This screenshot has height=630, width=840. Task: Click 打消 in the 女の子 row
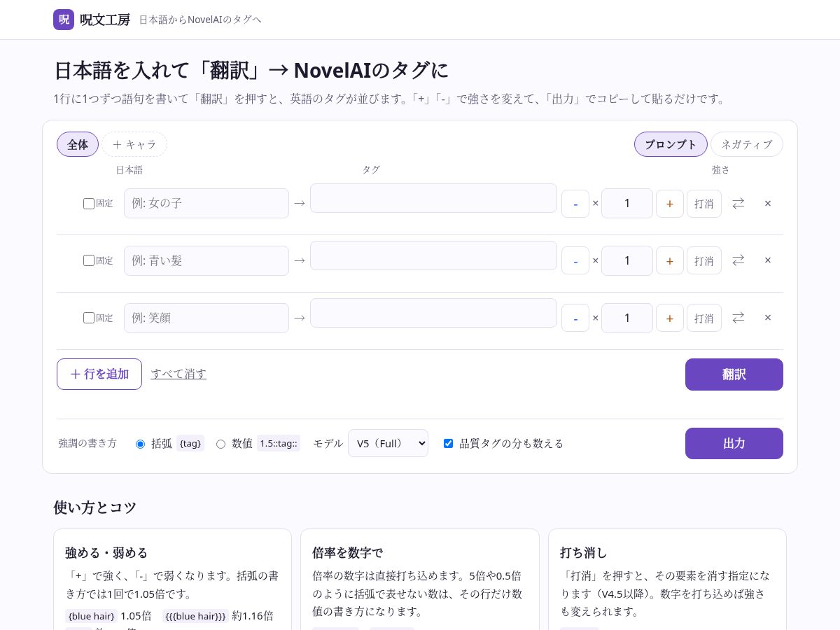point(704,204)
